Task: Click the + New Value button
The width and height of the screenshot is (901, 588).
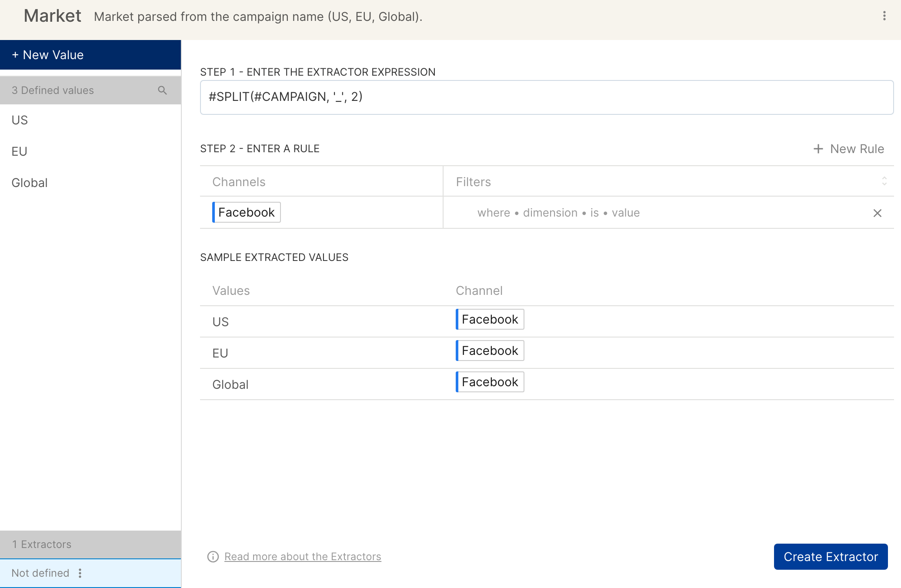Action: [x=90, y=55]
